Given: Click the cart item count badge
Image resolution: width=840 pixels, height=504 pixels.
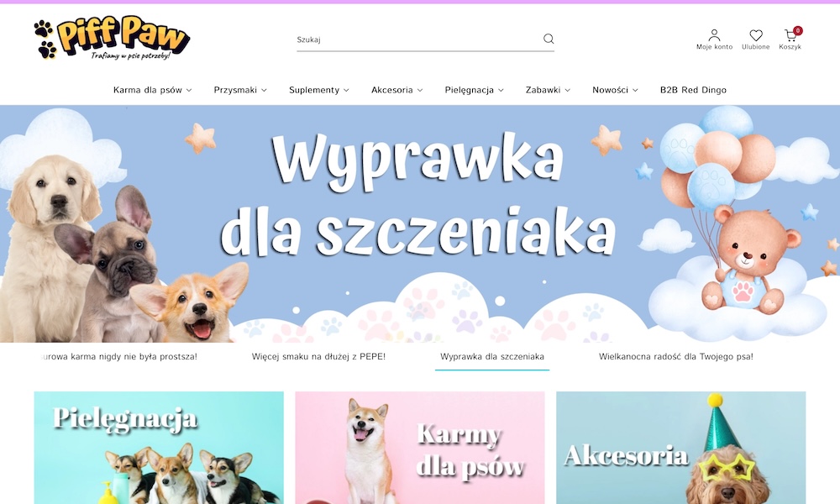Looking at the screenshot, I should click(x=797, y=31).
